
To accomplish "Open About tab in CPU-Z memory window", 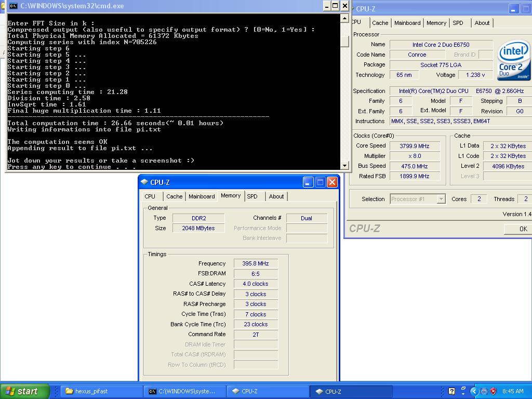I will pos(276,196).
